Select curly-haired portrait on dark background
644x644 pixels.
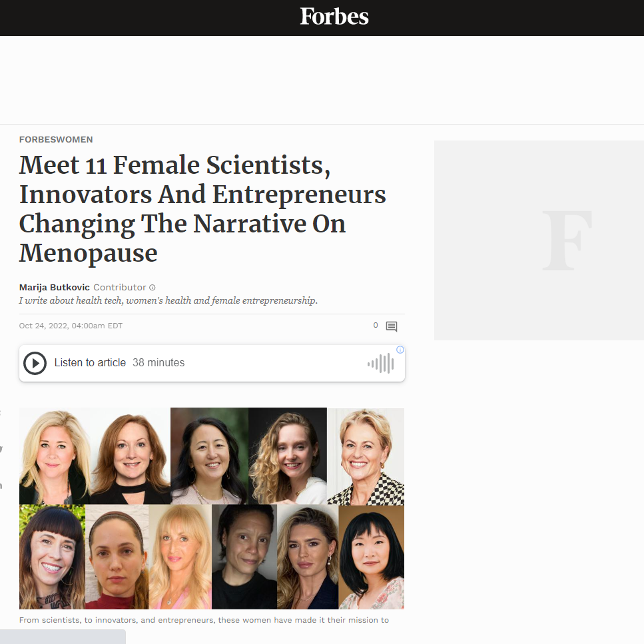click(288, 456)
